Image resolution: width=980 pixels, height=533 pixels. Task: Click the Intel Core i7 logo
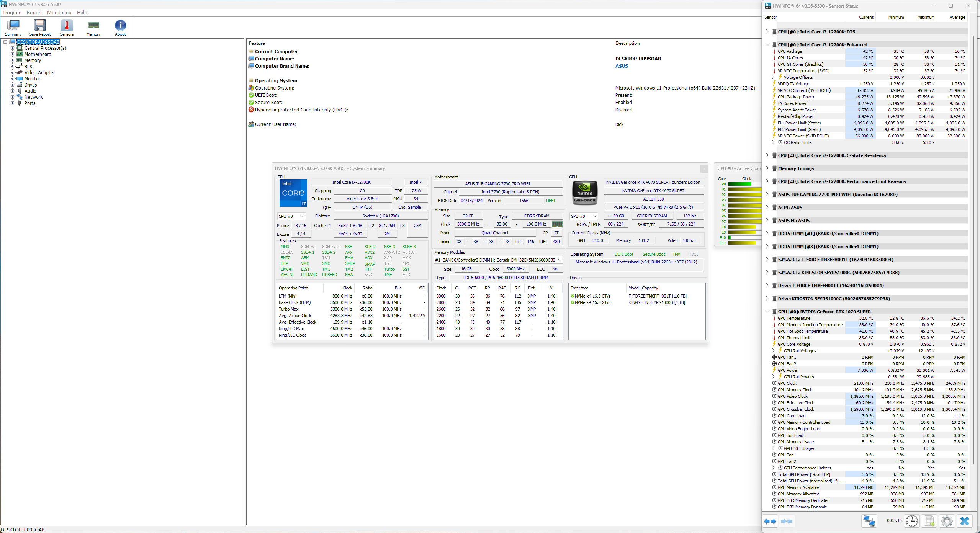[293, 193]
